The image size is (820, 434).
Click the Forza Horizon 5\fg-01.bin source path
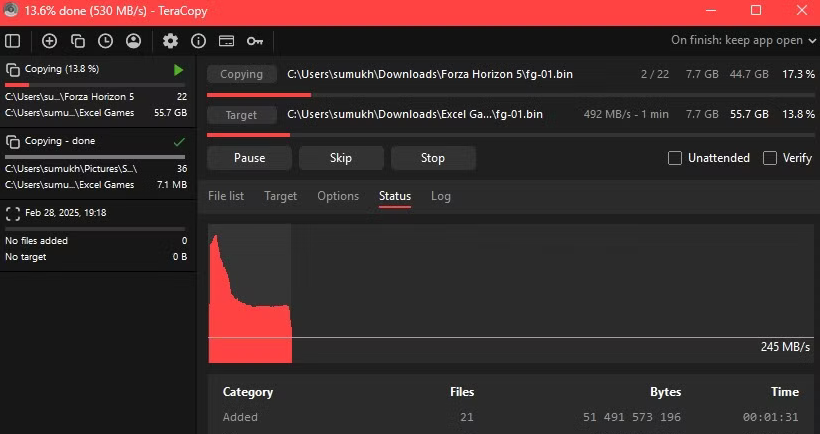click(430, 74)
